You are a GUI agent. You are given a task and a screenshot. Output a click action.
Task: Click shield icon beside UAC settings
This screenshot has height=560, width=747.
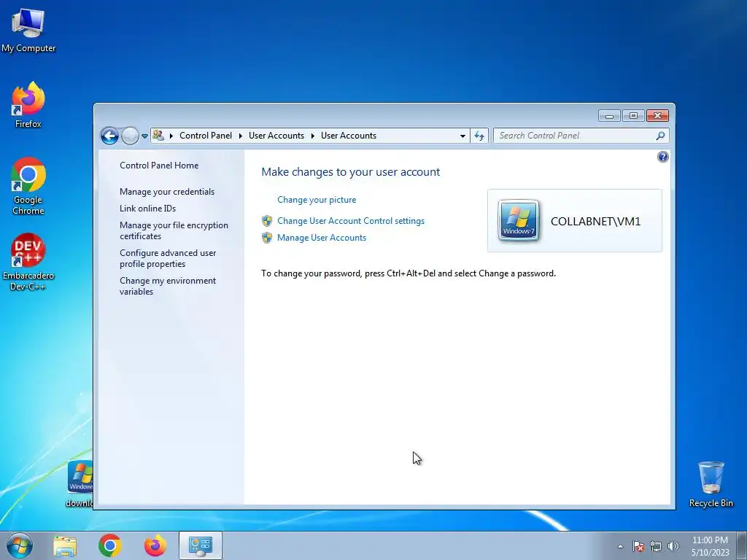coord(267,221)
